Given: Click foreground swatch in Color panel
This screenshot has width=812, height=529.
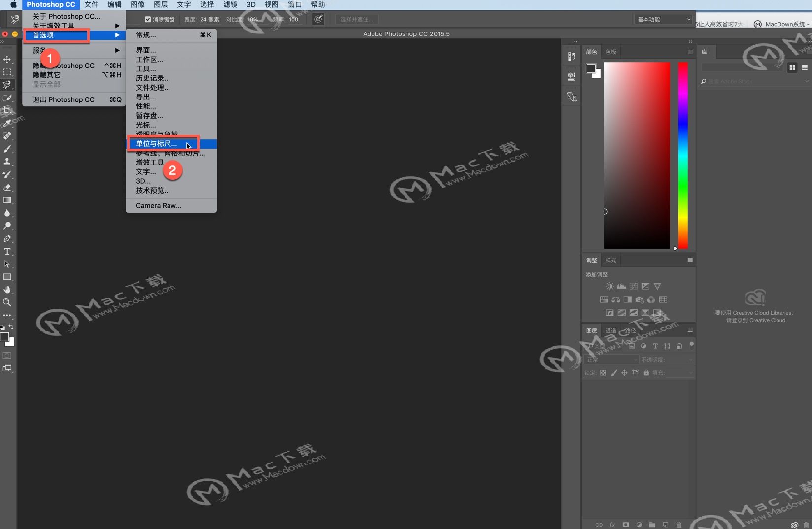Looking at the screenshot, I should pyautogui.click(x=591, y=68).
